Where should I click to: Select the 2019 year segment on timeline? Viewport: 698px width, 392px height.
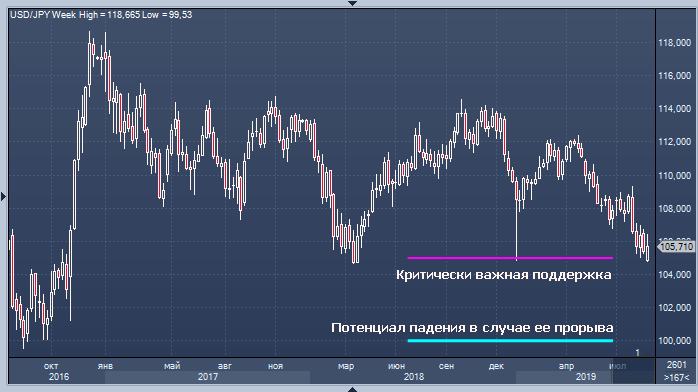point(585,377)
